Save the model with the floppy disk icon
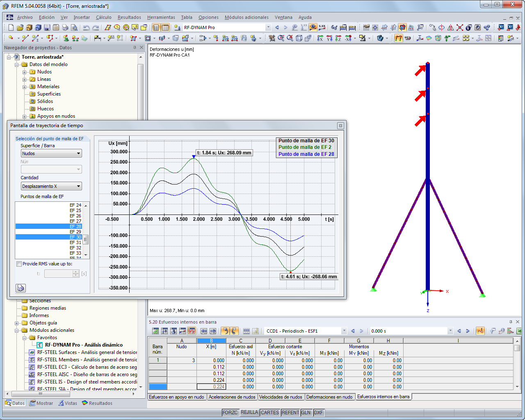Image resolution: width=525 pixels, height=420 pixels. (47, 27)
